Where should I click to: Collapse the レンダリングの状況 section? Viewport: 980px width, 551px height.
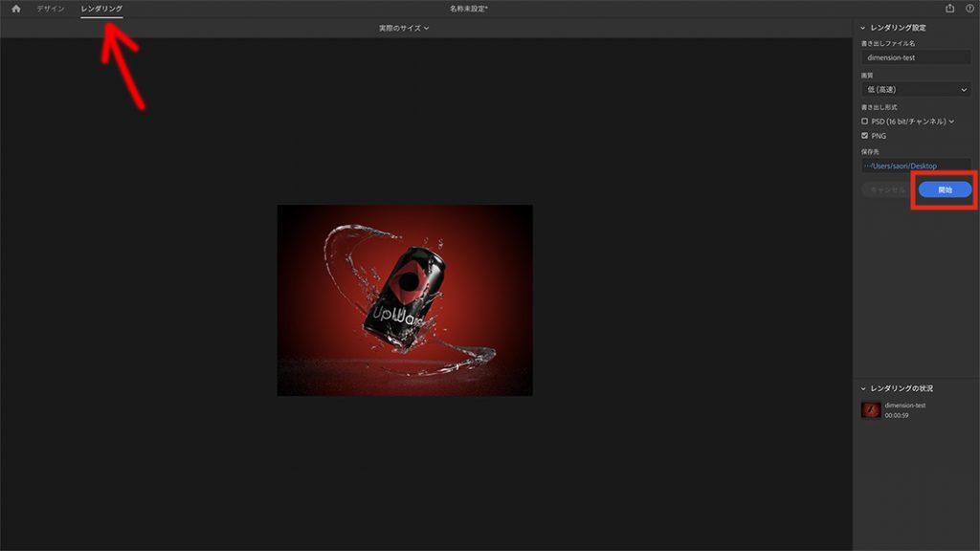pyautogui.click(x=862, y=388)
